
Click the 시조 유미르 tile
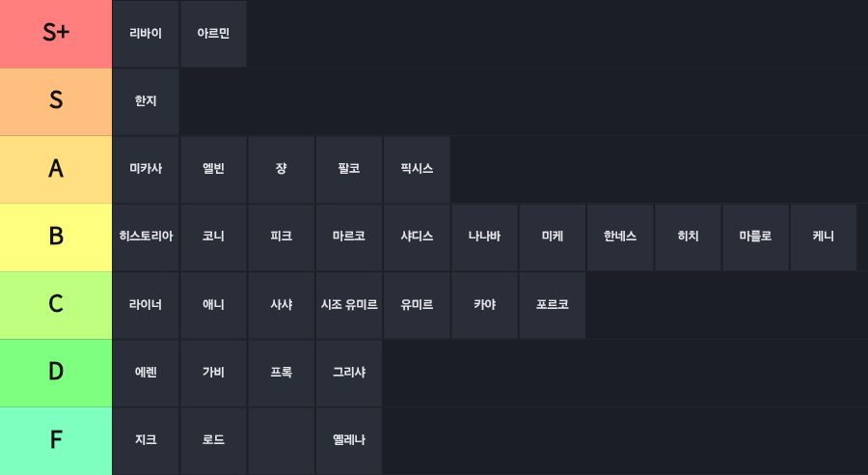[349, 305]
